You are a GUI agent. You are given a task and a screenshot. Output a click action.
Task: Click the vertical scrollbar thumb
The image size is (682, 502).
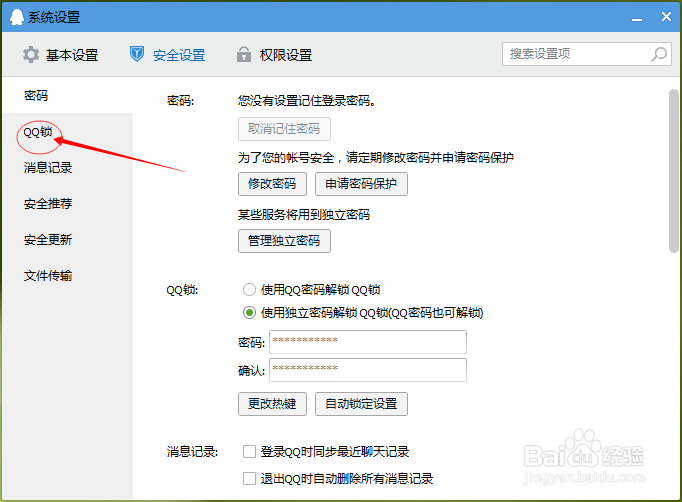673,171
